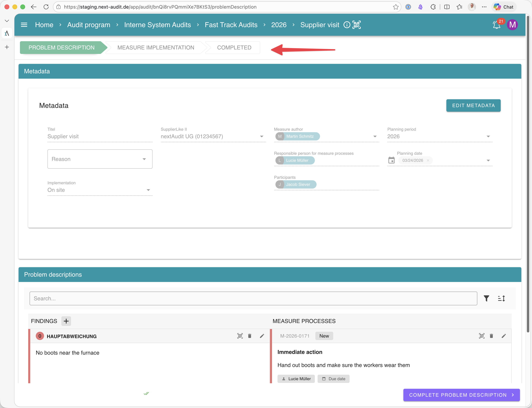Viewport: 532px width, 408px height.
Task: Remove the 03/24/2026 planning date chip
Action: tap(428, 160)
